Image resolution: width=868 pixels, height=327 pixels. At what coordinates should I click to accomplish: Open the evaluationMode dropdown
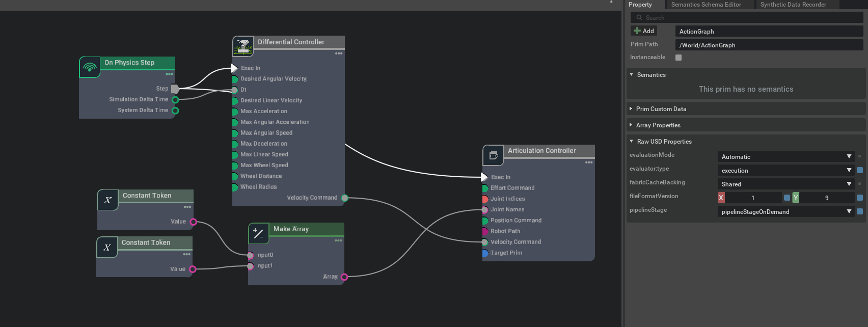pos(785,157)
